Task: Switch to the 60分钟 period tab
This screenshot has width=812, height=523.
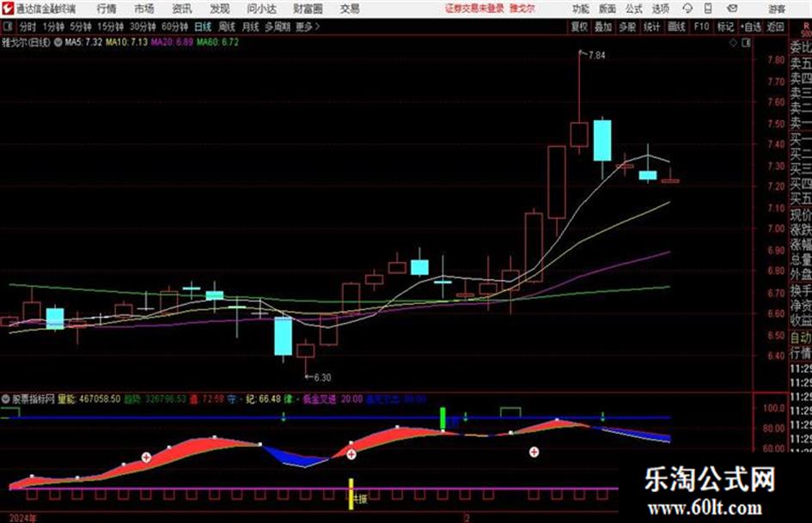Action: tap(174, 27)
